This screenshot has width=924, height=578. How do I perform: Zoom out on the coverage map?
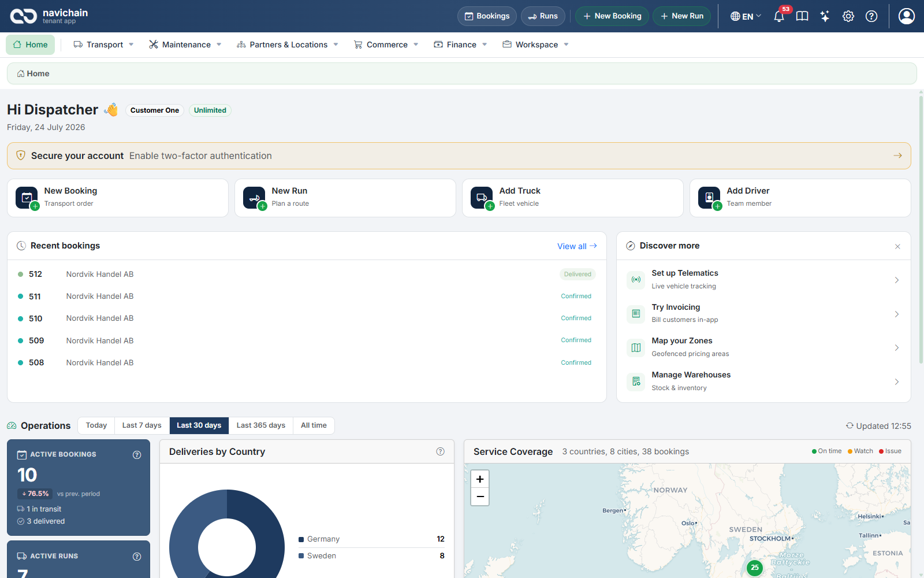(x=480, y=497)
